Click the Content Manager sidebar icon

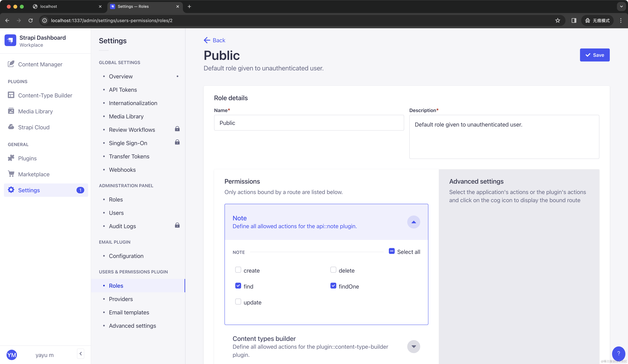click(x=11, y=64)
